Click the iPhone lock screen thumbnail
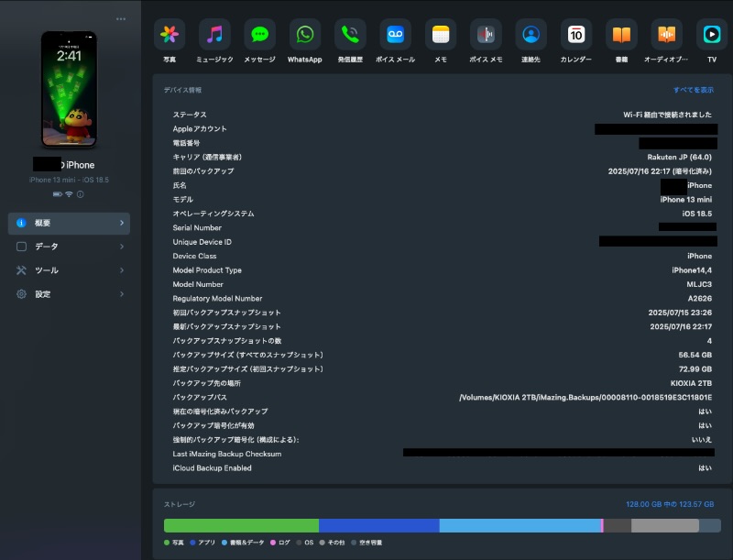The width and height of the screenshot is (733, 560). pyautogui.click(x=70, y=89)
